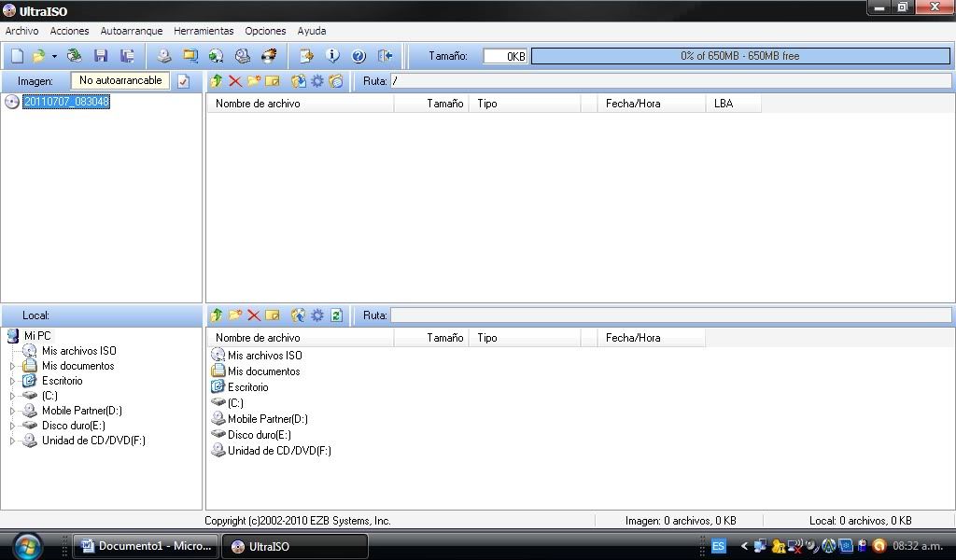Sort Local pane by Fecha/Hora column
The width and height of the screenshot is (956, 560).
click(x=651, y=338)
